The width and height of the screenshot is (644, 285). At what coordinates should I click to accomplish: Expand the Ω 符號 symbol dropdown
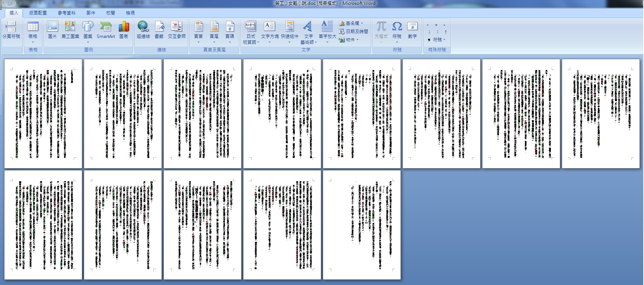click(x=397, y=38)
